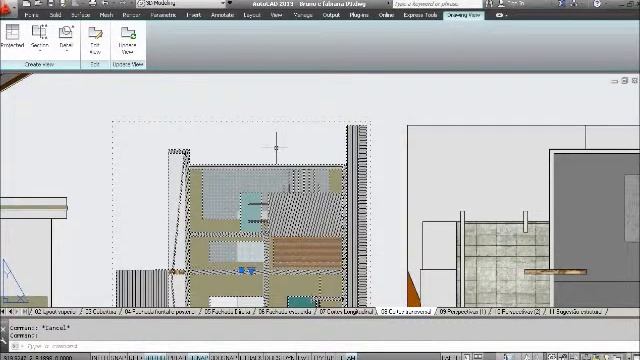
Task: Toggle OTRACK in status bar
Action: pos(251,357)
